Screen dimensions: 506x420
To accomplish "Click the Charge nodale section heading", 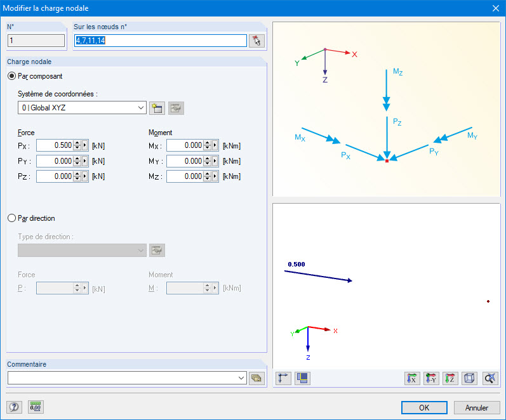I will coord(29,62).
